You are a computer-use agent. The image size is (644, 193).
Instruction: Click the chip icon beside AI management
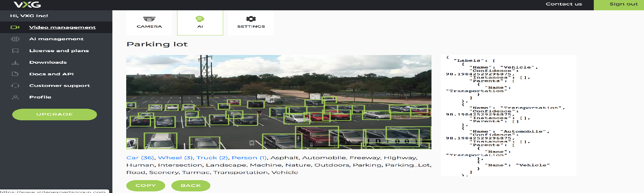tap(15, 39)
